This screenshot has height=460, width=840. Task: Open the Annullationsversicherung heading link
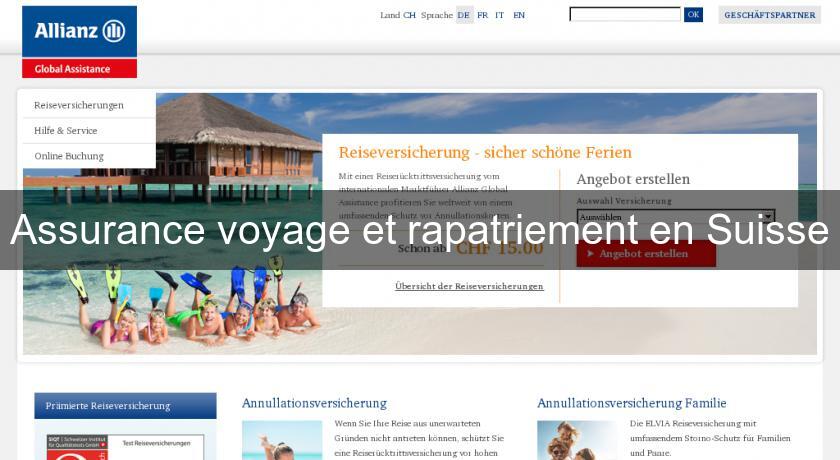pyautogui.click(x=314, y=403)
